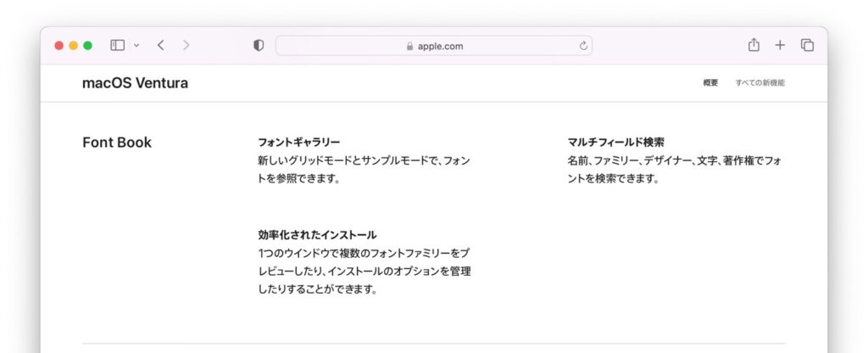Screen dimensions: 868x353
Task: Click the text 名前、ファミリー、デザイナー
Action: pos(630,160)
